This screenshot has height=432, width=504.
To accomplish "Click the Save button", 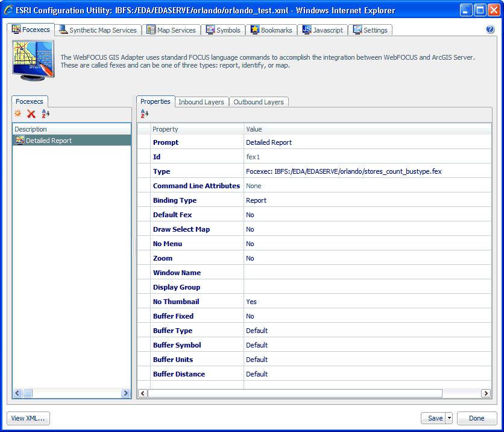I will coord(433,418).
